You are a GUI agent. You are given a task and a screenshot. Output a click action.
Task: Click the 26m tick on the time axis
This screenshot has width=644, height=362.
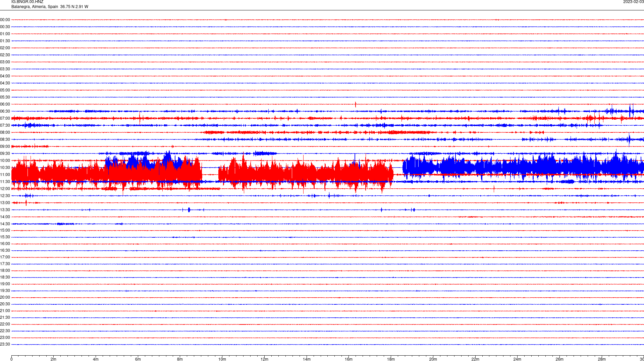[559, 359]
